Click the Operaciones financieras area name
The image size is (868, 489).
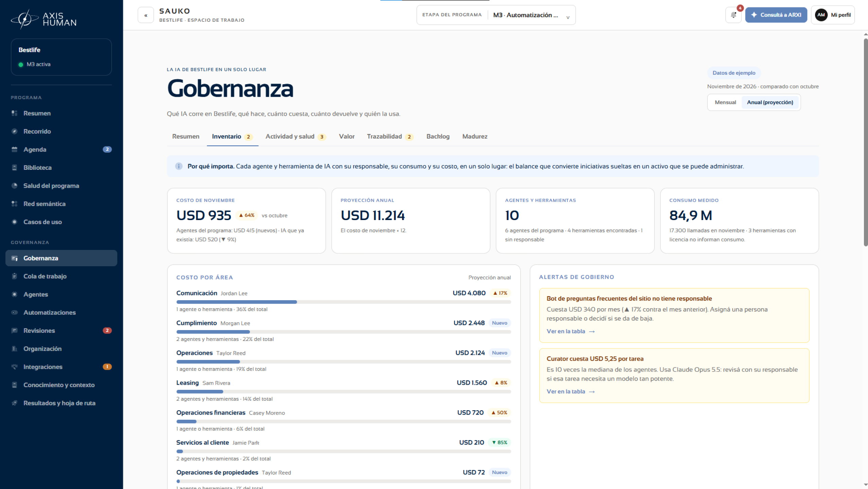pos(211,413)
